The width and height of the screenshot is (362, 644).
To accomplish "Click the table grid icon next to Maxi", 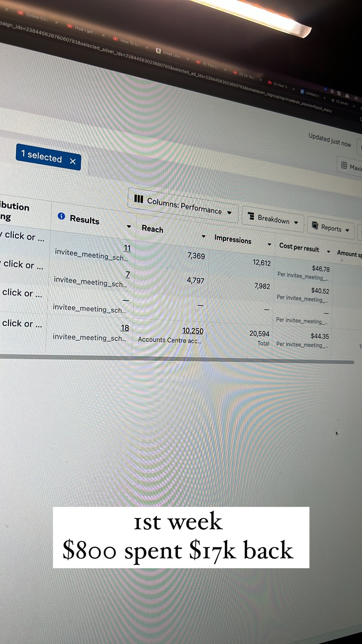I will 344,165.
